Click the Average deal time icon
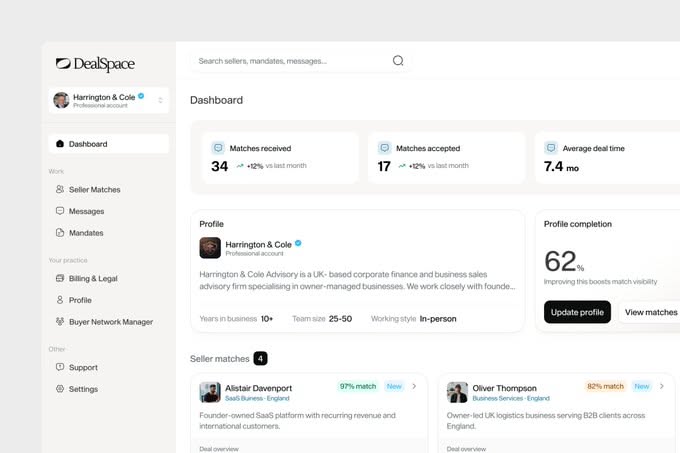The width and height of the screenshot is (680, 453). (550, 148)
